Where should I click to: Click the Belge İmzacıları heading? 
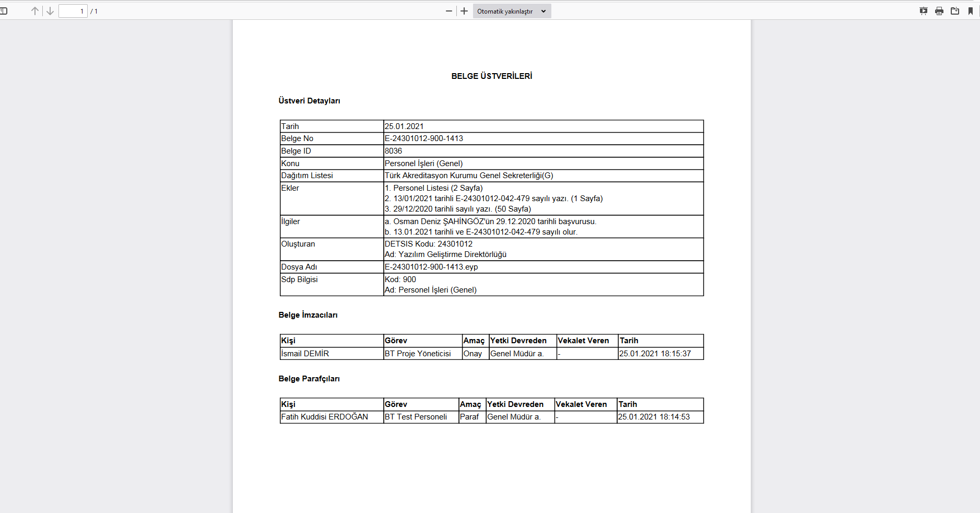308,315
